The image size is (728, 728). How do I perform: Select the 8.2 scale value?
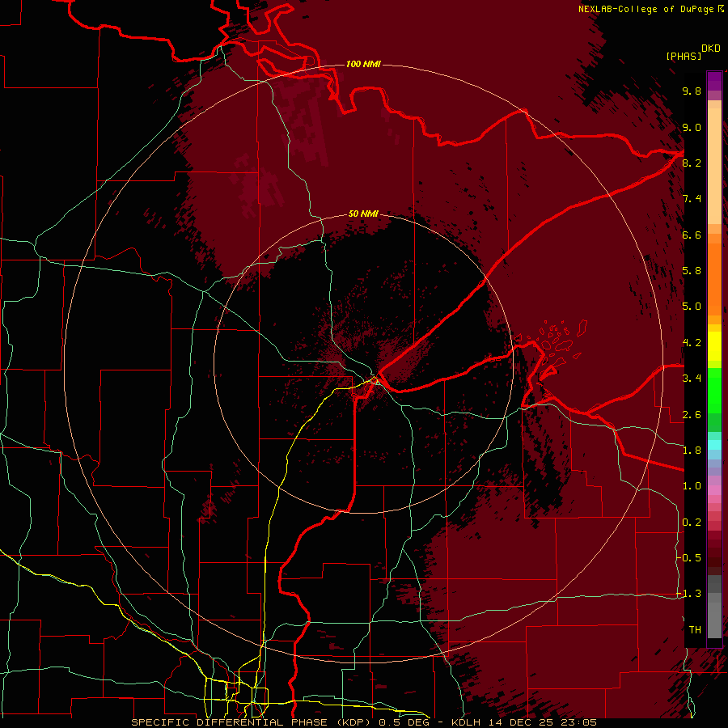tap(692, 163)
